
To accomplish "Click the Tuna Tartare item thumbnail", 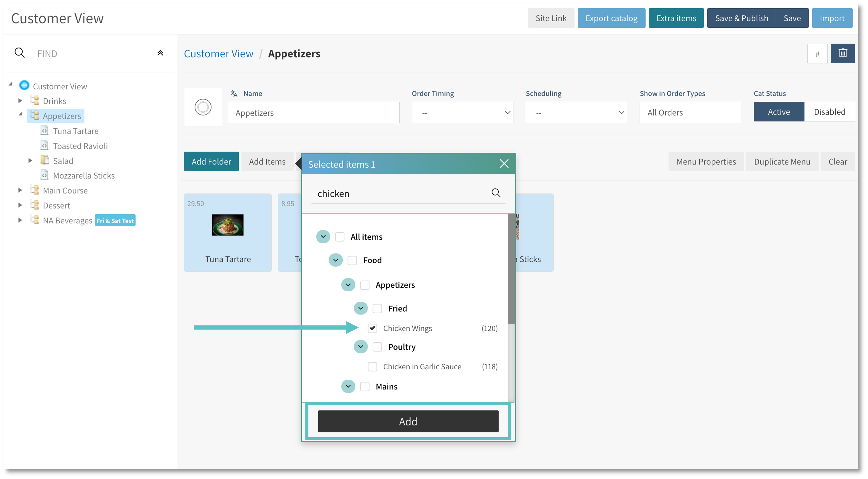I will [x=228, y=225].
